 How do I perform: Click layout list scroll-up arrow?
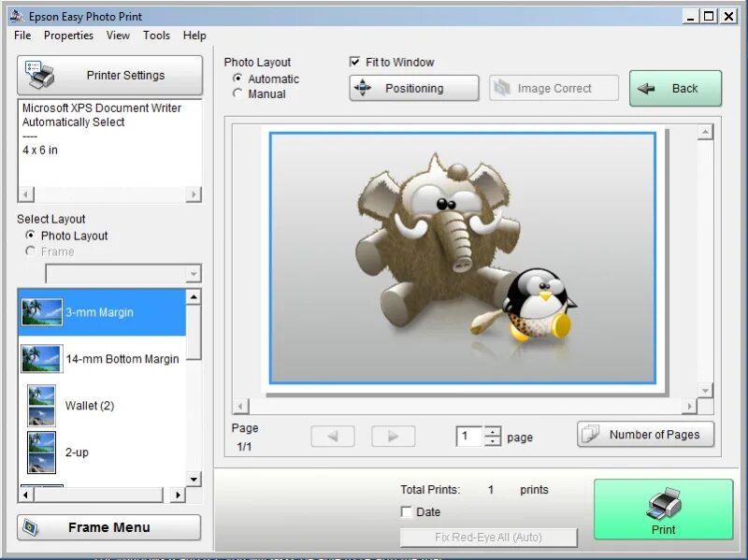pyautogui.click(x=194, y=297)
